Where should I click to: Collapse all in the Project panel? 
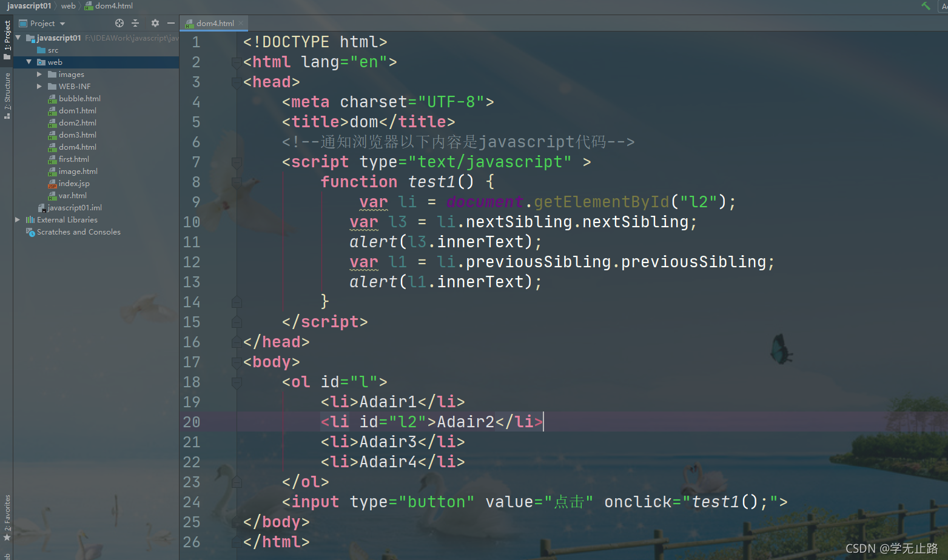pyautogui.click(x=135, y=23)
